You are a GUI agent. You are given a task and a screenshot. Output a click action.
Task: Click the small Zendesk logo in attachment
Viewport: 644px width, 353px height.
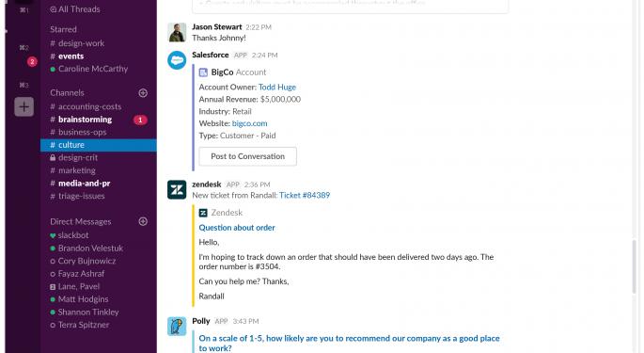tap(203, 213)
